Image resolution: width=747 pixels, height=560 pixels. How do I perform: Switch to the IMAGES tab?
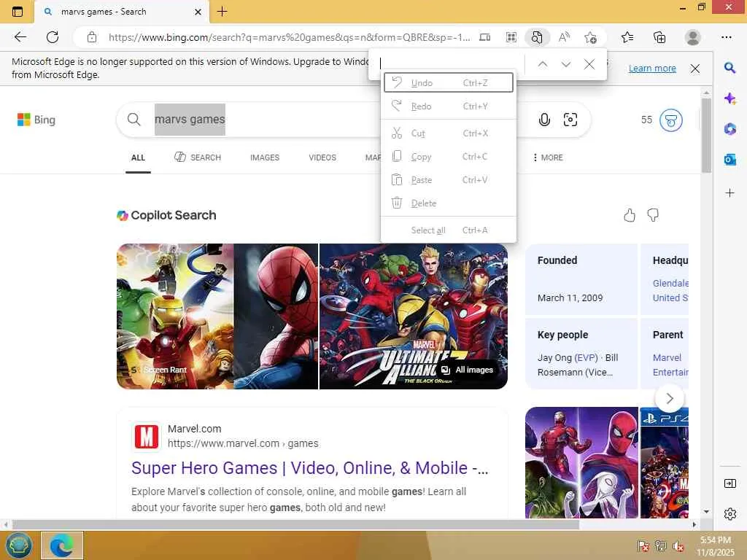(265, 157)
